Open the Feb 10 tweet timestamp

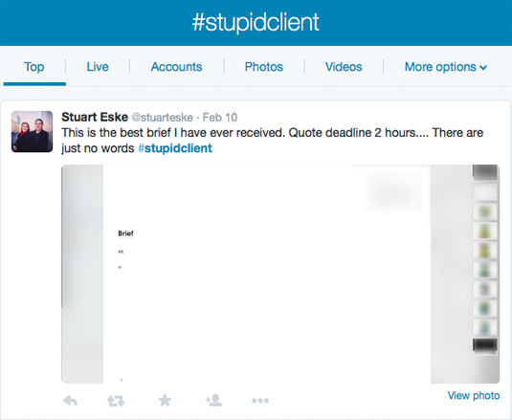pyautogui.click(x=220, y=117)
